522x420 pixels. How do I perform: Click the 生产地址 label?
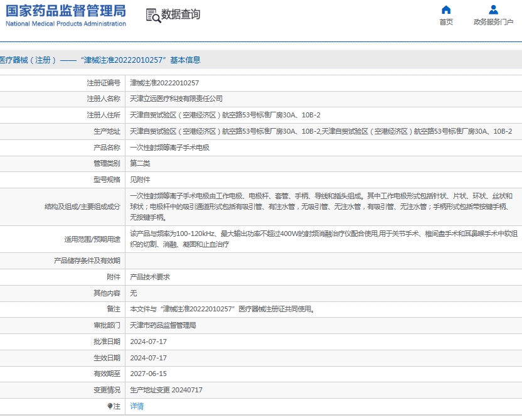coord(107,131)
